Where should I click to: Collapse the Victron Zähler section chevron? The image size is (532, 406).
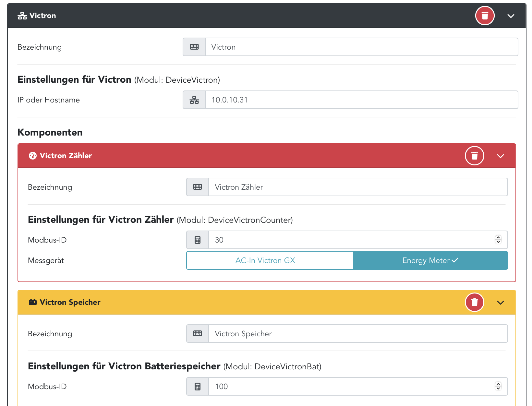click(501, 156)
